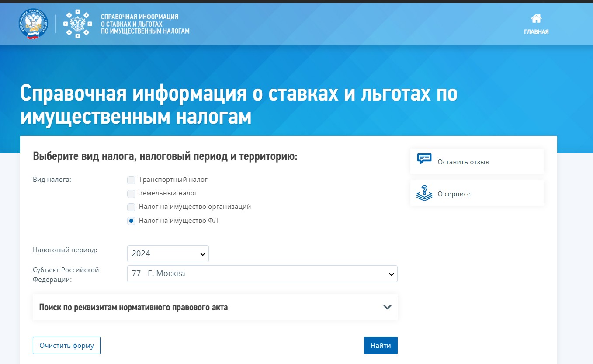593x364 pixels.
Task: Click the question mark service info icon
Action: [x=424, y=193]
